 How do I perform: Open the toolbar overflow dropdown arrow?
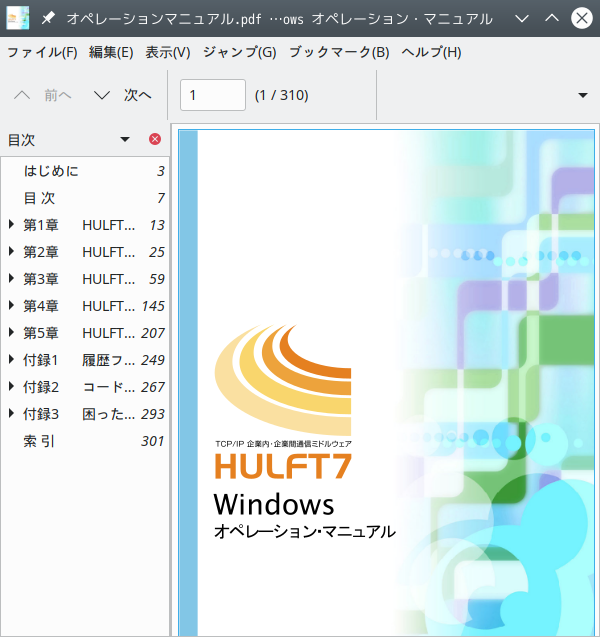583,95
